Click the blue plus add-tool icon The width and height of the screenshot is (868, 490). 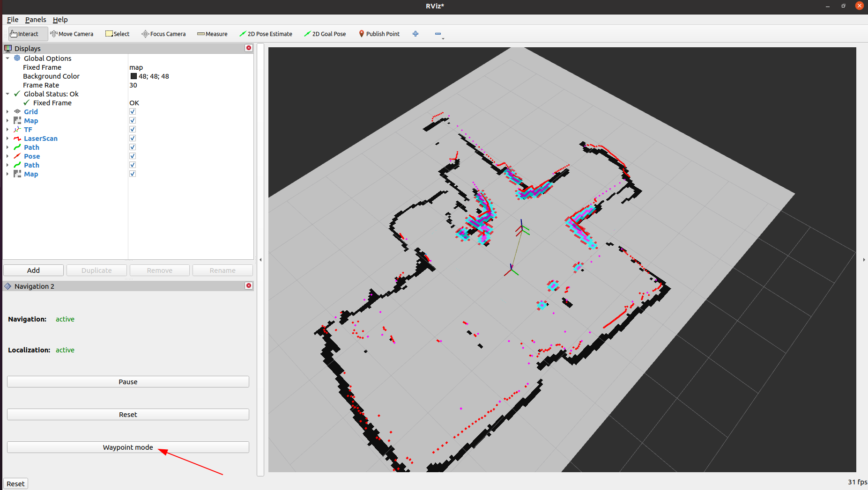tap(415, 34)
